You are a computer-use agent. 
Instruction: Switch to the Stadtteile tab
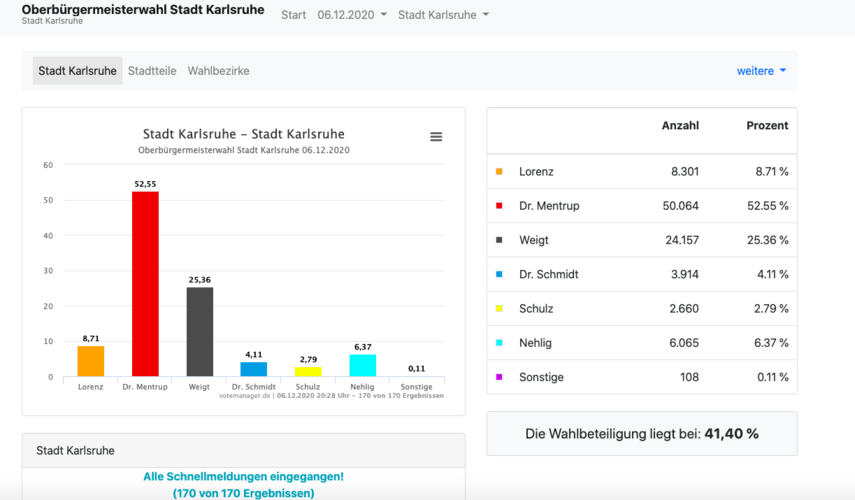coord(152,71)
